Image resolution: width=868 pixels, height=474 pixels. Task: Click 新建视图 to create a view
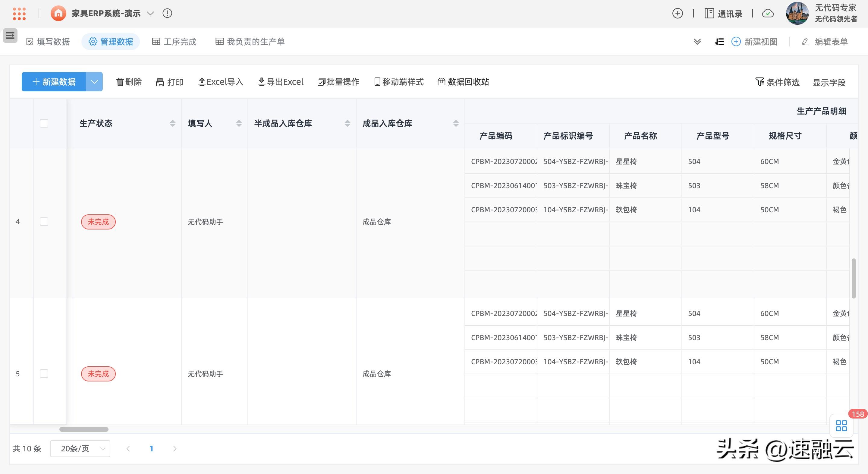[754, 42]
